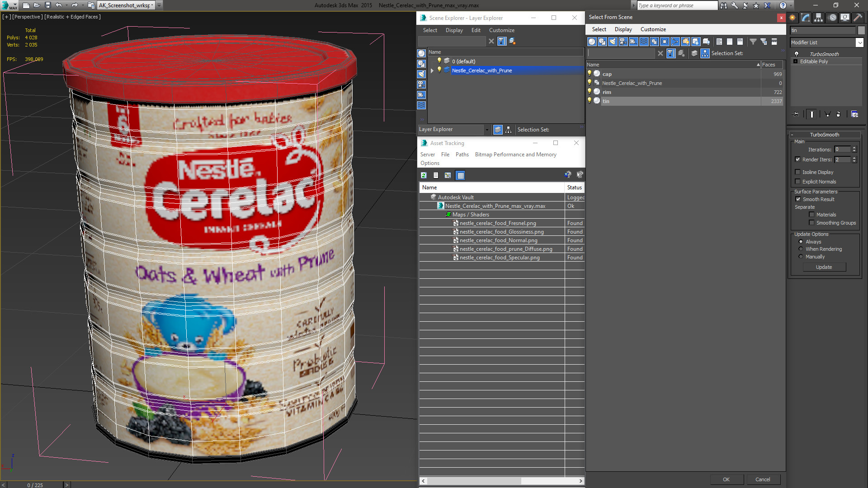Click Sort by Layer icon in Layer Explorer footer
Screen dimensions: 868x488
498,130
